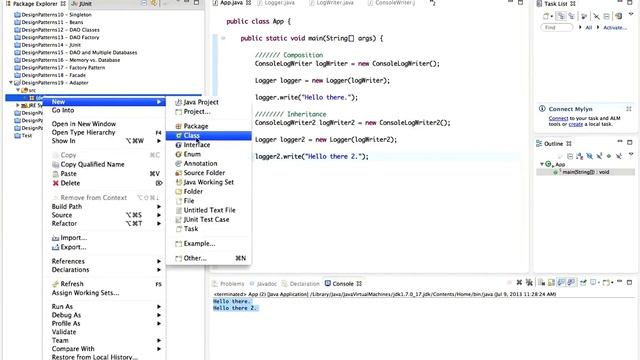
Task: Select main(String[]) method in Outline
Action: tap(585, 172)
